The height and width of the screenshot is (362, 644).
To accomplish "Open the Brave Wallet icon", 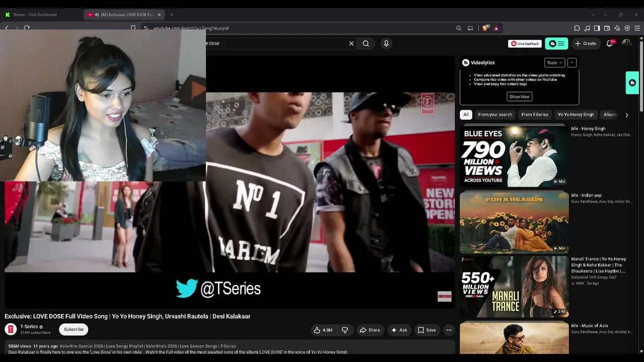I will point(607,28).
